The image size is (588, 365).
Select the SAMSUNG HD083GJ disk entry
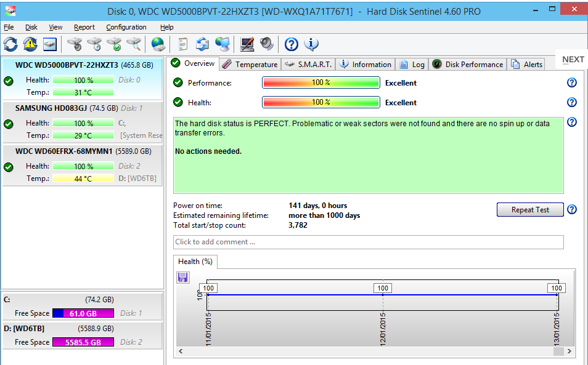pos(83,122)
